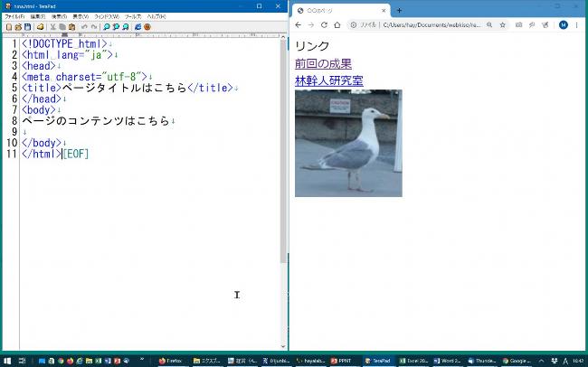Open Chrome's three-dot menu

coord(579,25)
